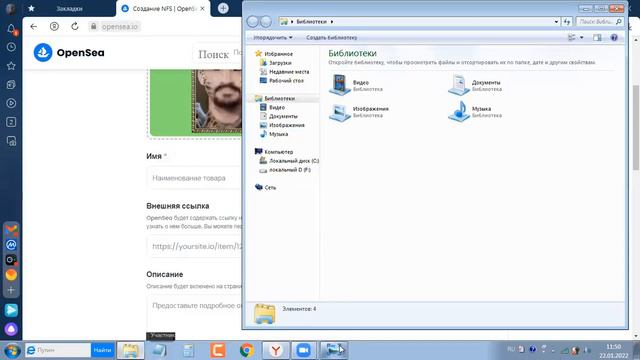Open the Видео library item
Screen dimensions: 640x360
[355, 85]
